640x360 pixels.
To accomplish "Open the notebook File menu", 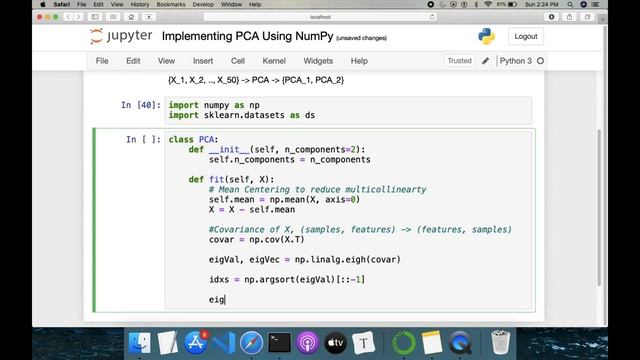I will coord(102,61).
